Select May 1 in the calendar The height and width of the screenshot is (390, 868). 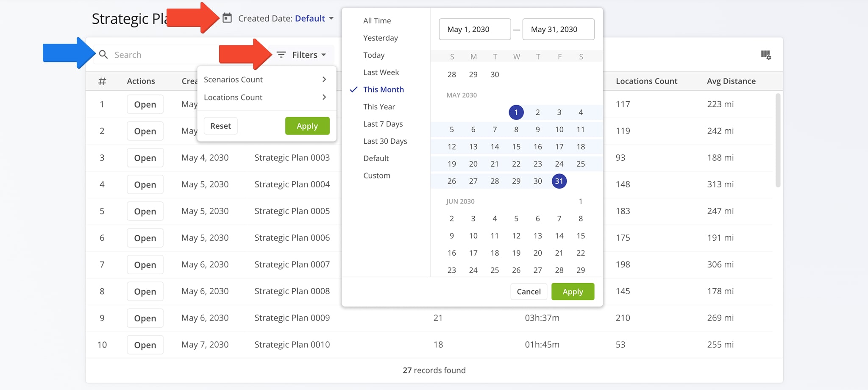click(x=516, y=112)
